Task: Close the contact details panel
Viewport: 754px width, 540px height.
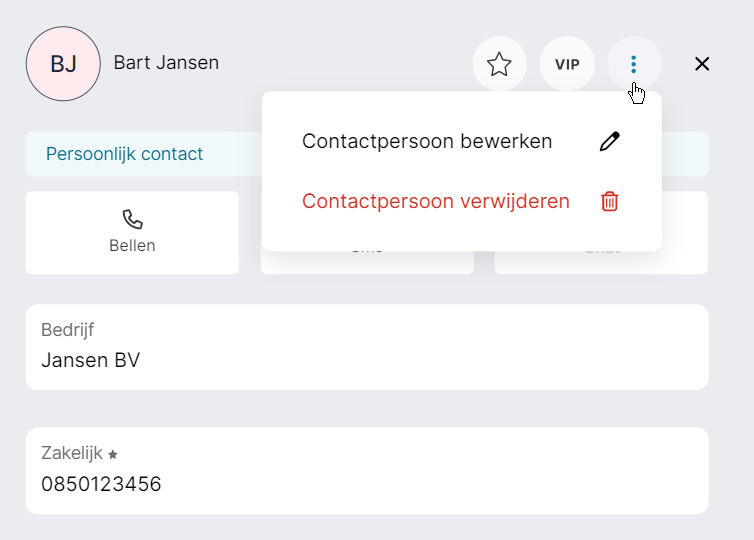Action: 702,64
